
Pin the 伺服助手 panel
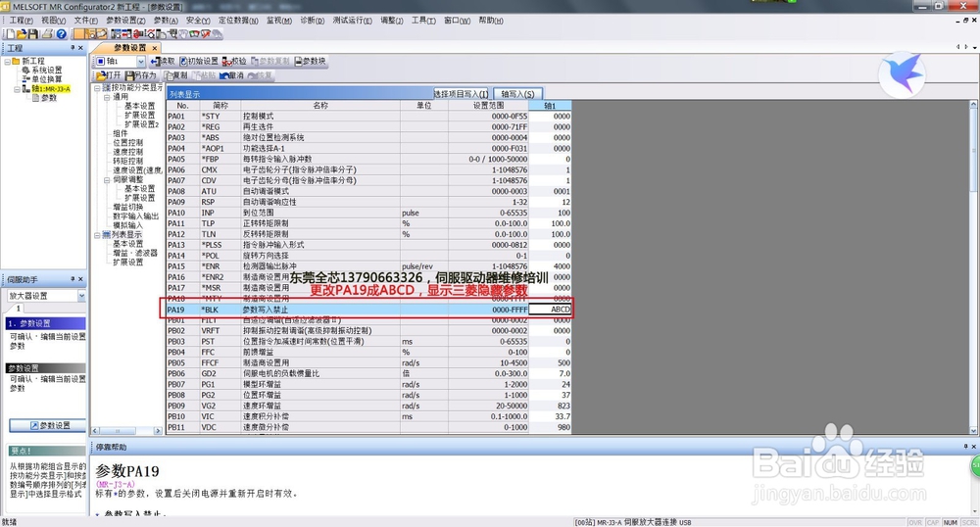point(73,279)
